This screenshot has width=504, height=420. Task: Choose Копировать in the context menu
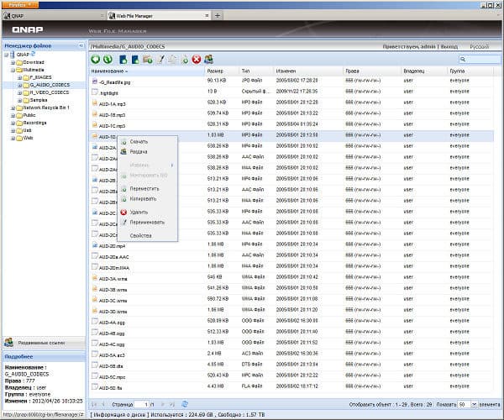pyautogui.click(x=148, y=199)
